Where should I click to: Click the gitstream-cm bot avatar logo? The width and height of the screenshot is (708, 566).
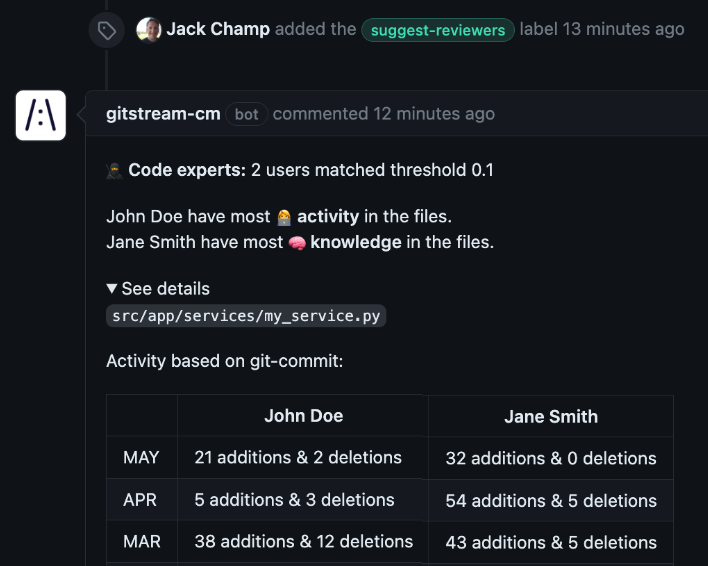[x=41, y=115]
